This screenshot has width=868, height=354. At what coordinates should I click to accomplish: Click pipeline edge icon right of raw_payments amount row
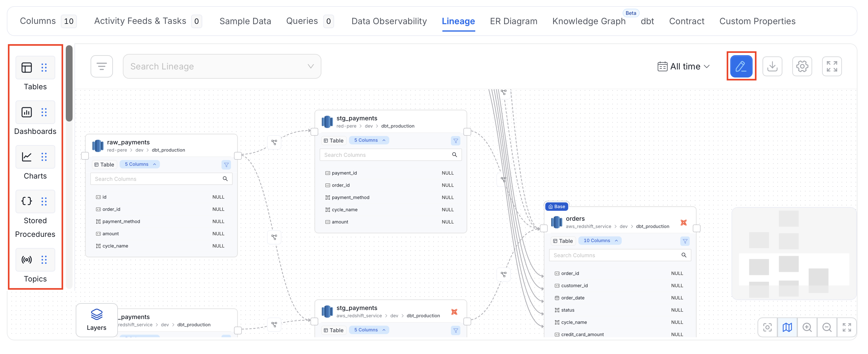coord(274,237)
